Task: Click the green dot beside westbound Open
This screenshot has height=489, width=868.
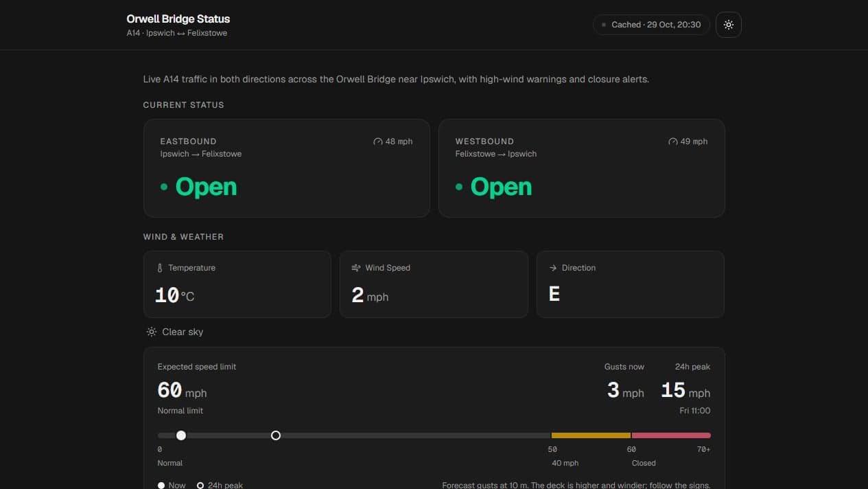Action: [459, 187]
